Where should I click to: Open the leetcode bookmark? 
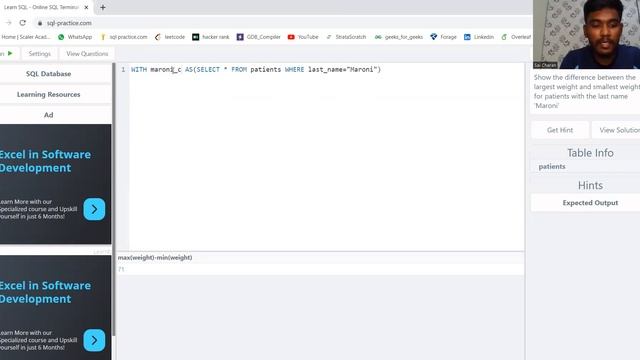pyautogui.click(x=170, y=37)
